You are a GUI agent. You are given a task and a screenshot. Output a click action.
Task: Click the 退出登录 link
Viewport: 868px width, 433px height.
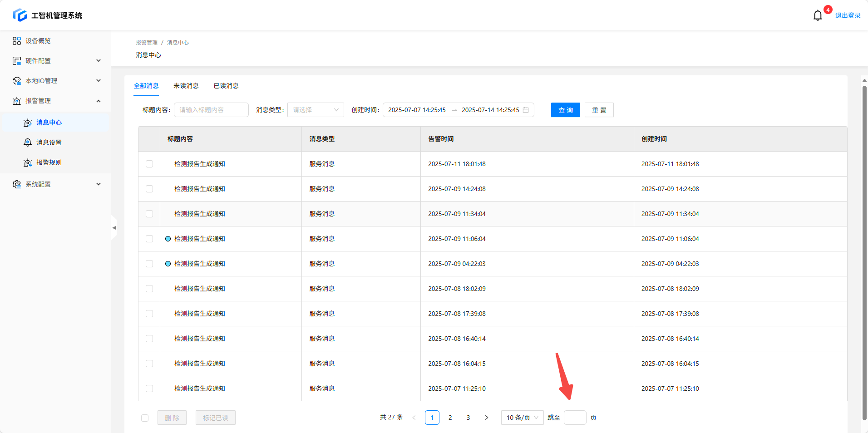[x=848, y=15]
